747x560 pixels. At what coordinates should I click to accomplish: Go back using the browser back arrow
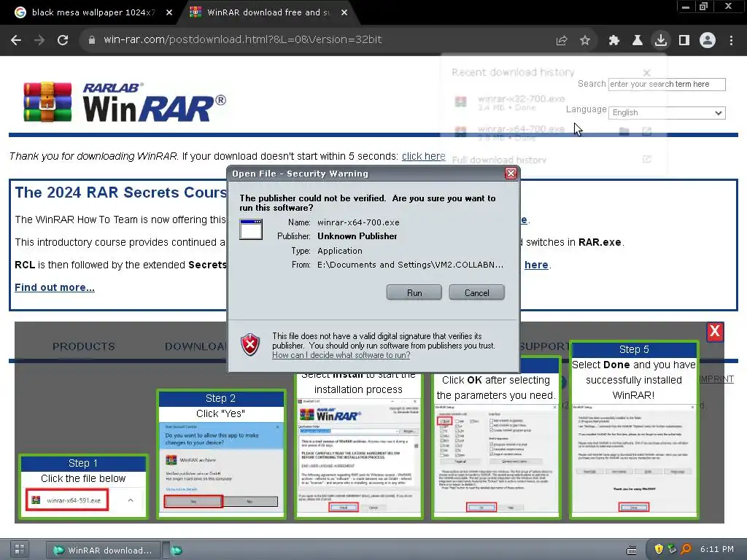[x=16, y=40]
